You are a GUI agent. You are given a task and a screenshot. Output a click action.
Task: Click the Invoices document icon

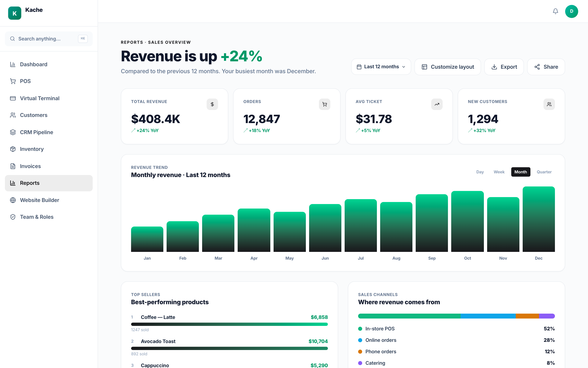point(13,166)
